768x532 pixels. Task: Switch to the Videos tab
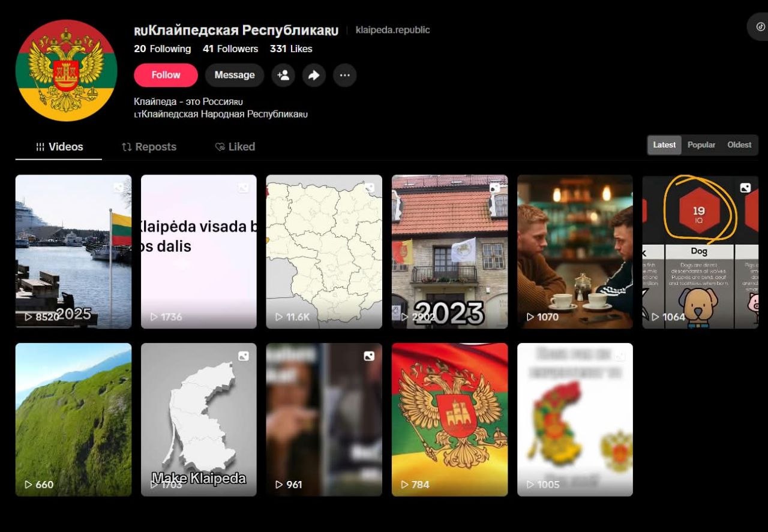59,147
